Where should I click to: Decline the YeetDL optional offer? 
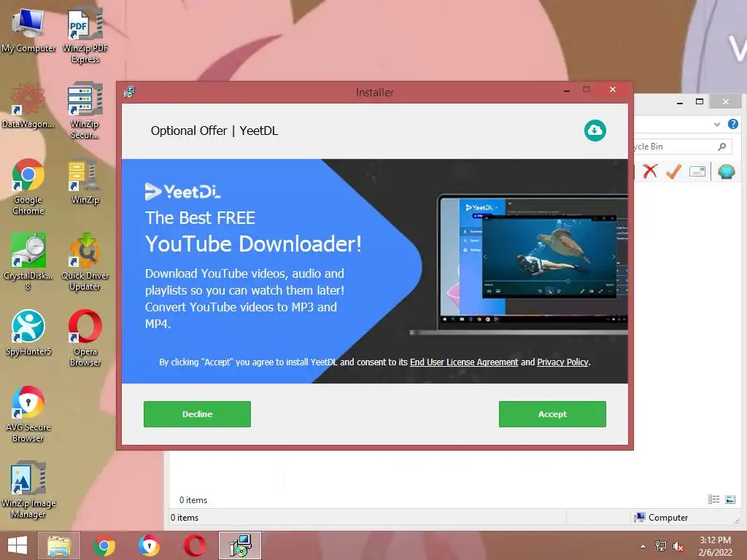pyautogui.click(x=197, y=414)
